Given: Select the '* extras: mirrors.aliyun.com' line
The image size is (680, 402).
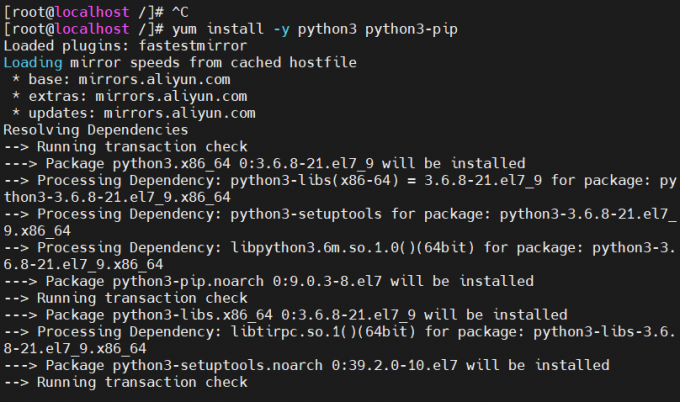Looking at the screenshot, I should (129, 96).
